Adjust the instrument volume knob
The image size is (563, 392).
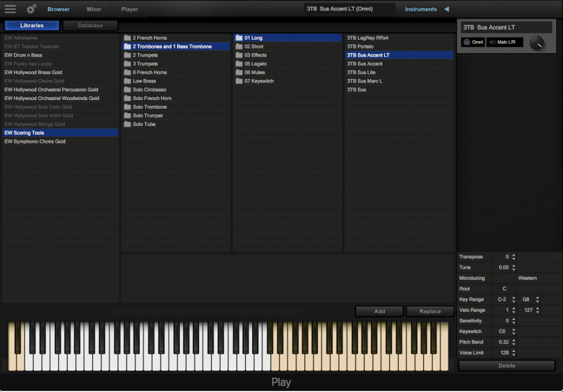[537, 42]
